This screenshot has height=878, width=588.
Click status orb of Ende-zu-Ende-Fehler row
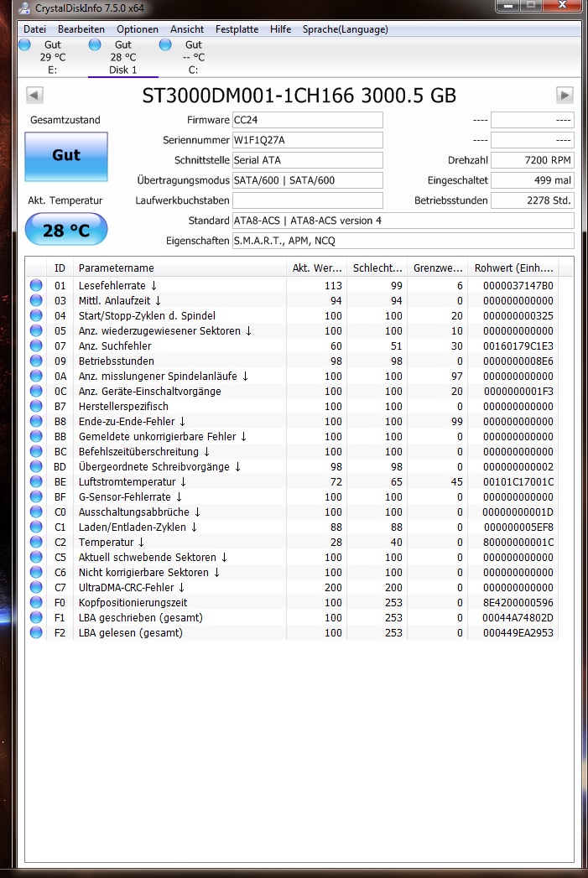(x=36, y=422)
